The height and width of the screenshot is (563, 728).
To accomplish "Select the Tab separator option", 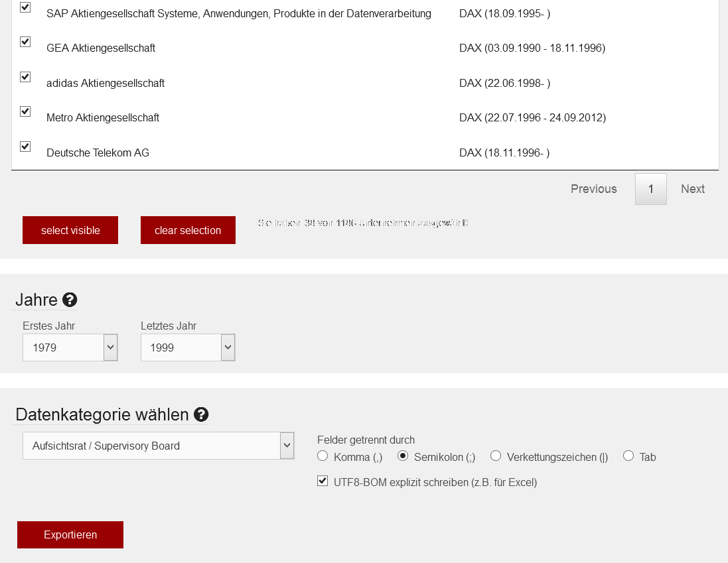I will pos(628,456).
